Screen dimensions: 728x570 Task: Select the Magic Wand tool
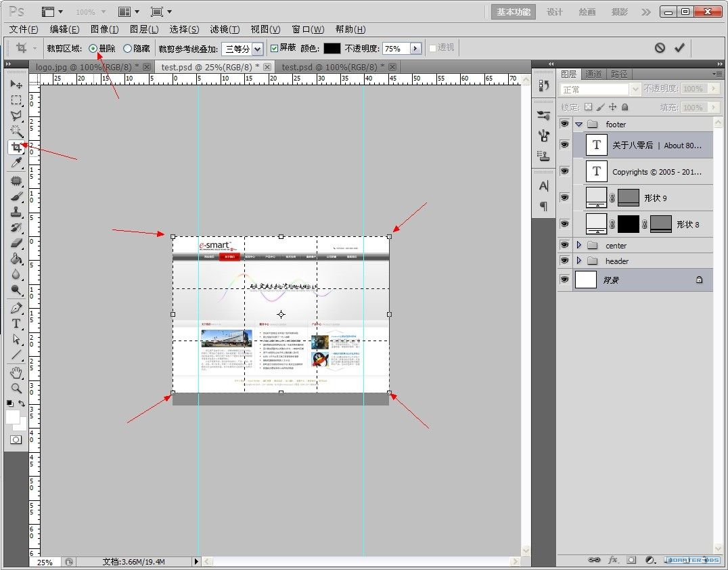pyautogui.click(x=16, y=131)
